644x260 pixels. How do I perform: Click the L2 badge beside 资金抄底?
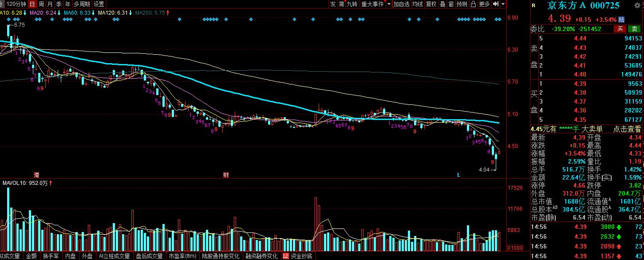[x=286, y=256]
